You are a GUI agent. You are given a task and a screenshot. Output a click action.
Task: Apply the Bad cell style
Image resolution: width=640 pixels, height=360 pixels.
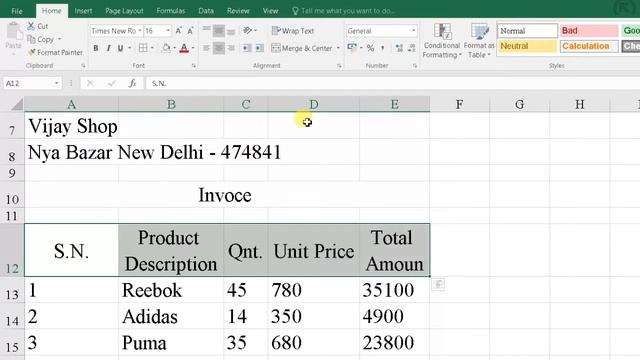tap(589, 31)
